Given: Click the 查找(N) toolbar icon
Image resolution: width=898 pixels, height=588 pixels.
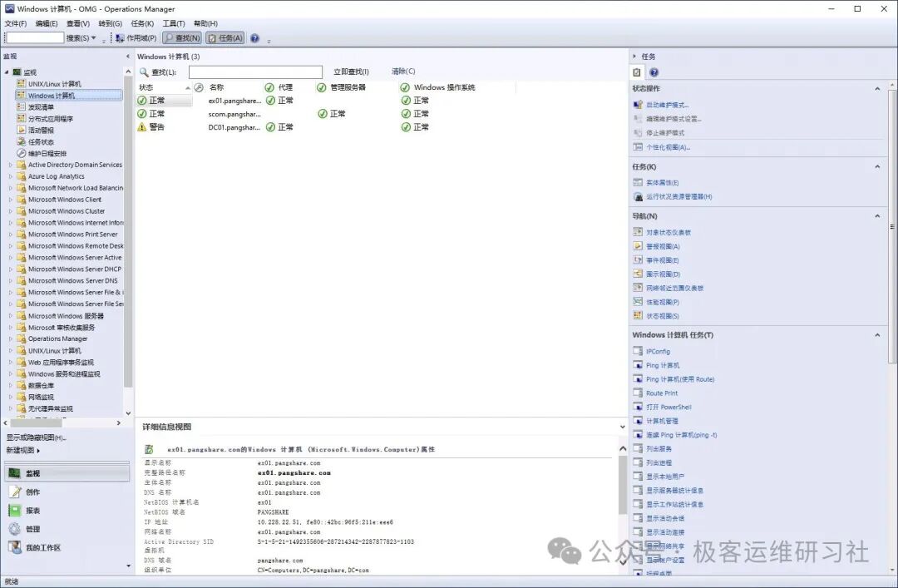Looking at the screenshot, I should (x=181, y=37).
